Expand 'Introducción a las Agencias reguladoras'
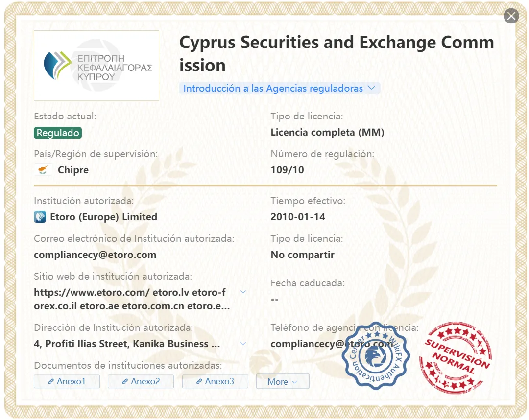Screen dimensions: 529x420 pyautogui.click(x=280, y=88)
